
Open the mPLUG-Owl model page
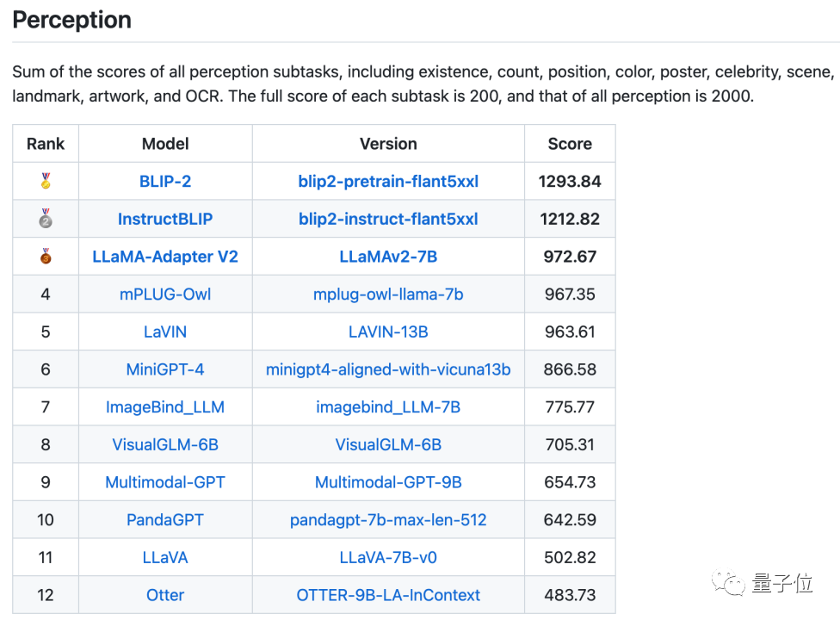pos(165,294)
